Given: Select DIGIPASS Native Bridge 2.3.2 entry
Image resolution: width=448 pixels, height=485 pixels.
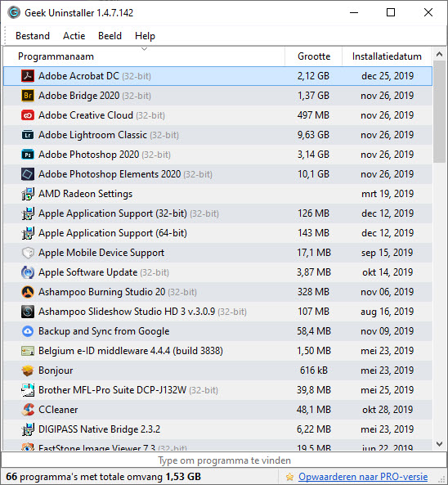Looking at the screenshot, I should [99, 429].
